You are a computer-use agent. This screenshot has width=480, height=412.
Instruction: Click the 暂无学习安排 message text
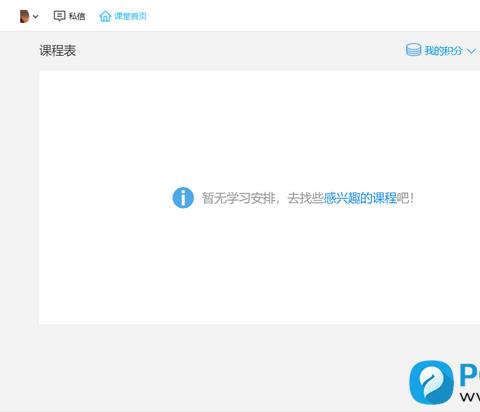239,198
